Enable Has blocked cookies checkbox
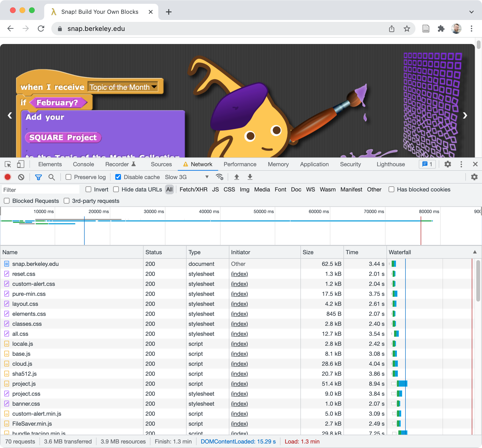Viewport: 482px width, 448px height. (x=391, y=189)
